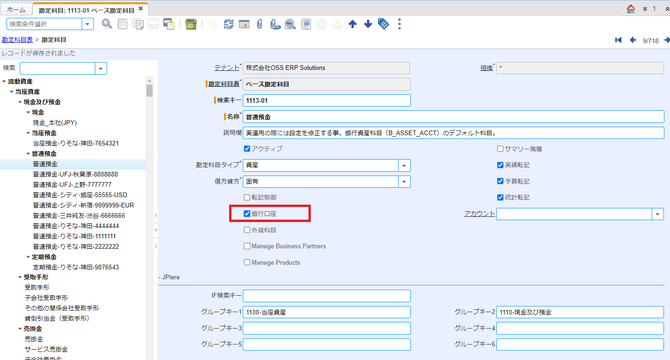Open the 勘定科目タイプ dropdown
Screen dimensions: 670x360
[x=404, y=165]
